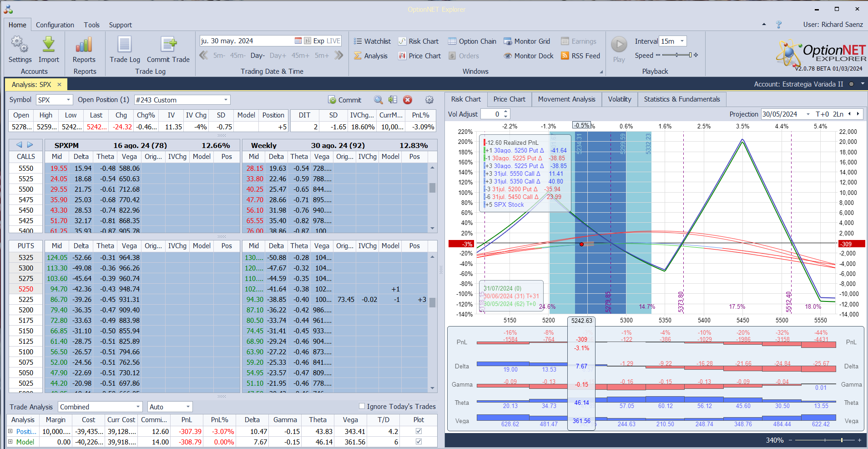Toggle the 2Ln projection lines option
868x449 pixels.
click(838, 114)
